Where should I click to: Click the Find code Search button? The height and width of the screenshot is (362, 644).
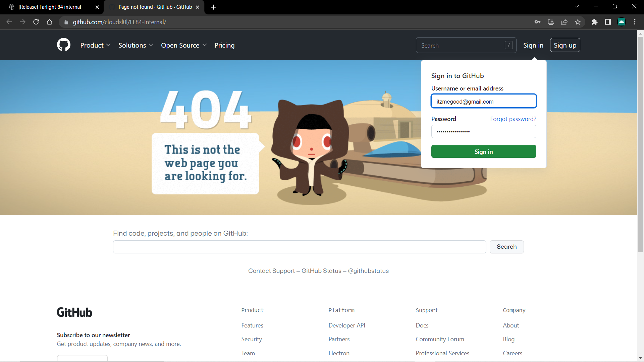click(506, 247)
